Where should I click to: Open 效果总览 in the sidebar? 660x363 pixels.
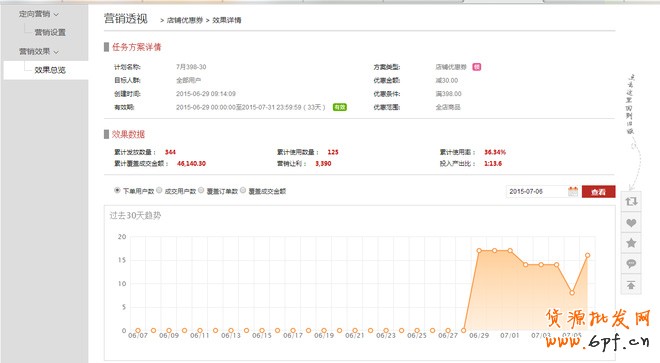pos(50,70)
